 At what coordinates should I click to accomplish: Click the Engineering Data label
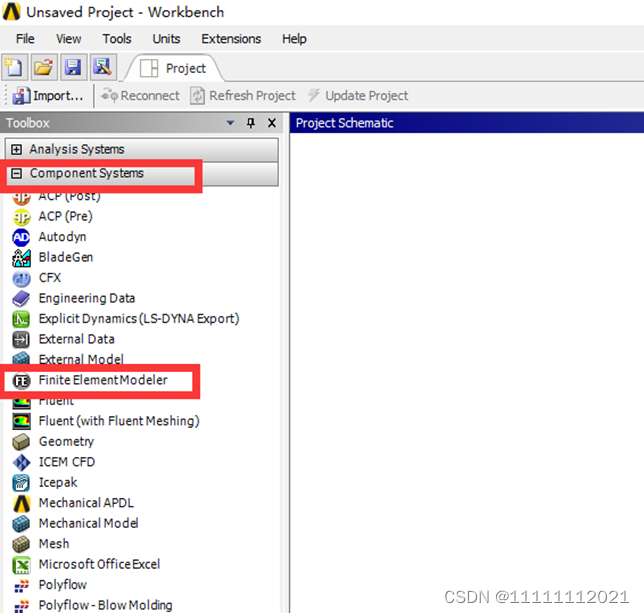tap(87, 298)
